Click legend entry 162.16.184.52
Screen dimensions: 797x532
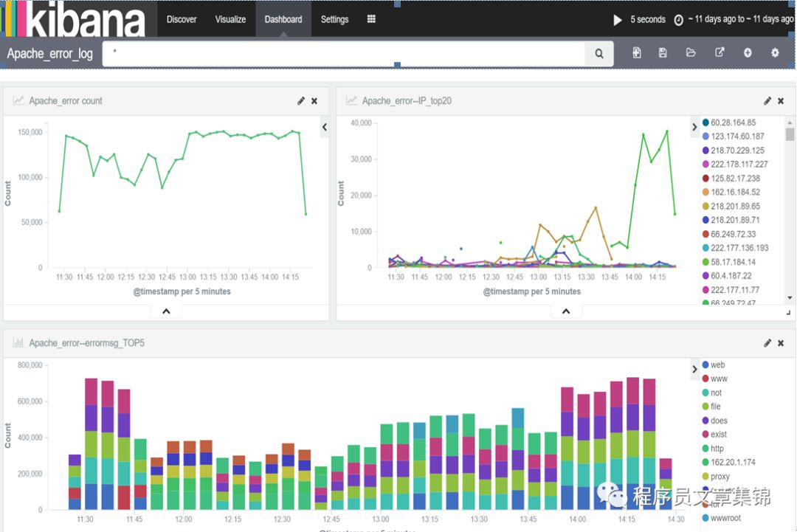[x=735, y=192]
